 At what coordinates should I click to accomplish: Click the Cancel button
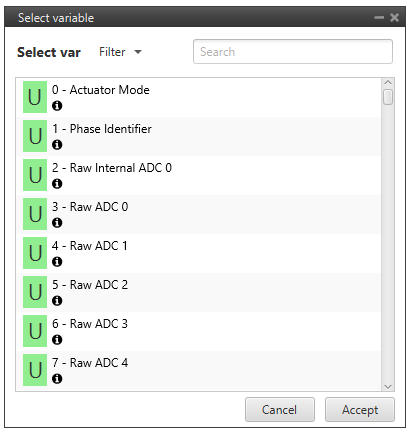tap(280, 410)
